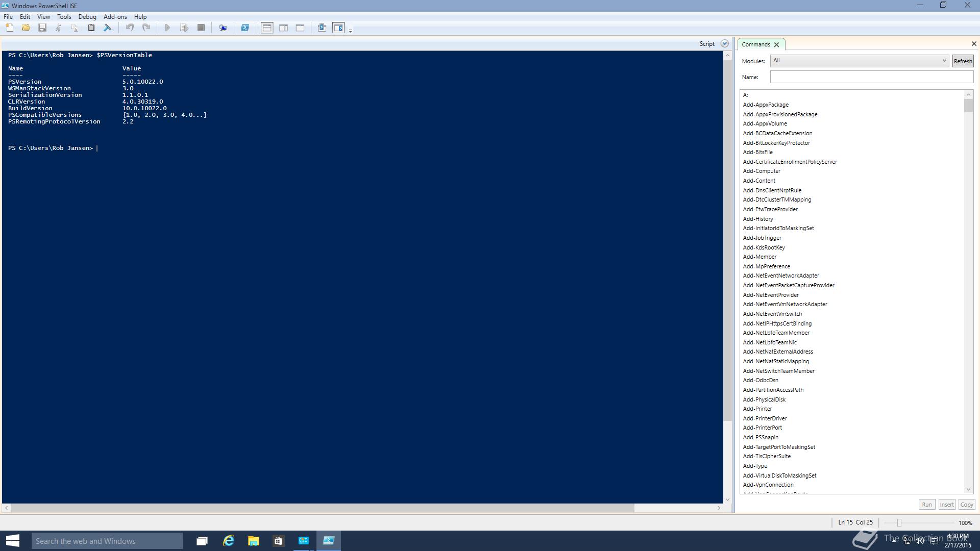The image size is (980, 551).
Task: Open the Modules dropdown showing All
Action: pyautogui.click(x=860, y=61)
